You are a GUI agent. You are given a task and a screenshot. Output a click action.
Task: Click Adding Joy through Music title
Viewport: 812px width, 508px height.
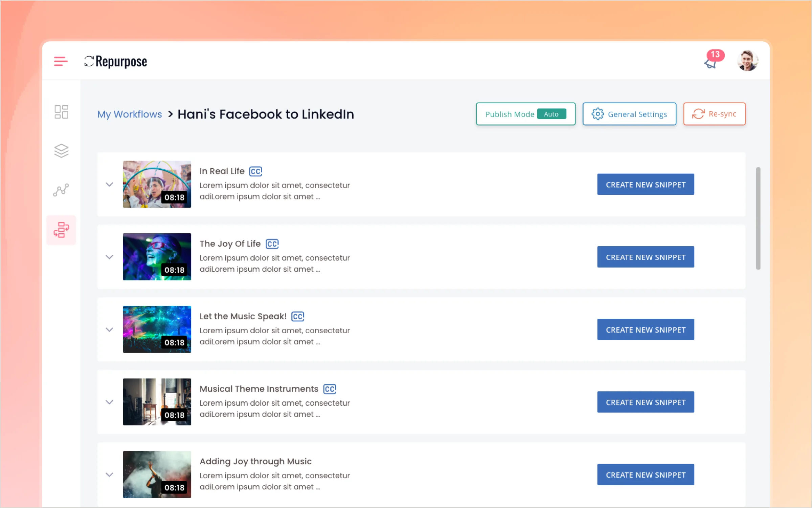(x=255, y=461)
